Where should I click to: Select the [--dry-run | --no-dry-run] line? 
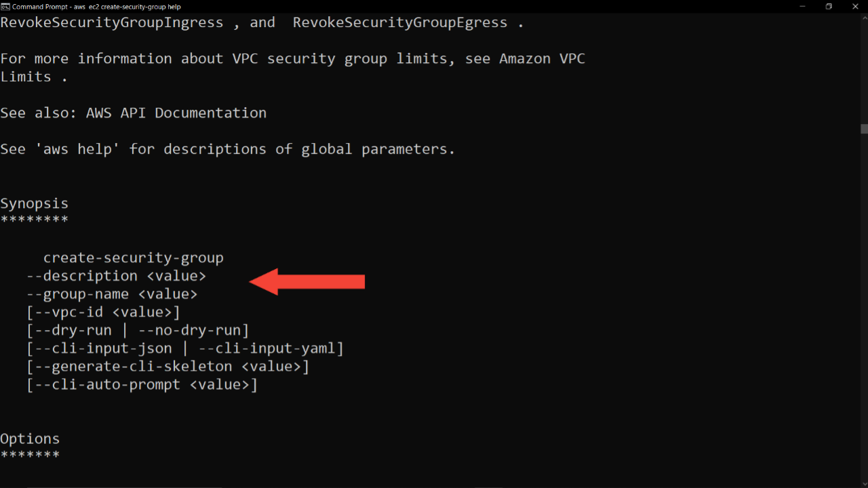click(x=137, y=330)
